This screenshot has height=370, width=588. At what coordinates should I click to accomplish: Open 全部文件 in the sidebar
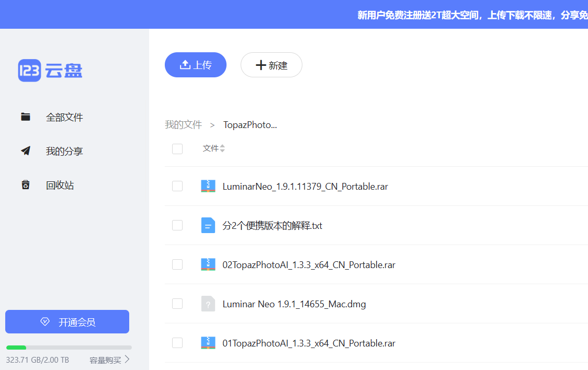click(x=64, y=117)
